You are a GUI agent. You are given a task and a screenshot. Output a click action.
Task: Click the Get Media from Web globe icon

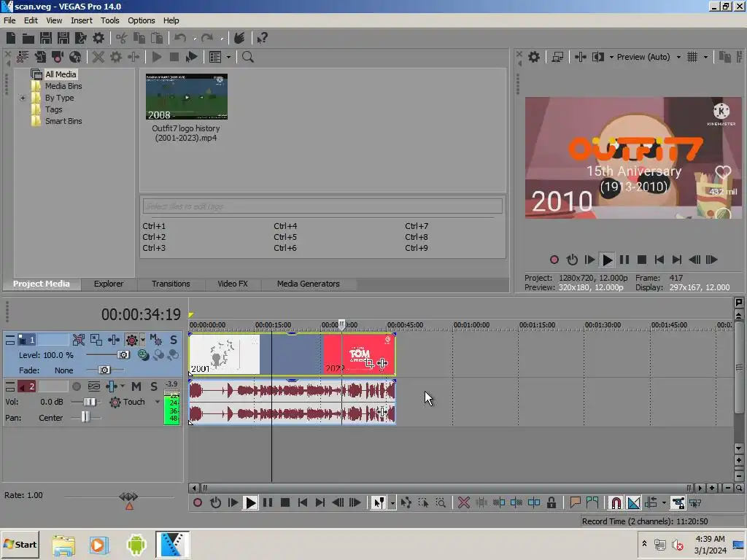coord(75,57)
